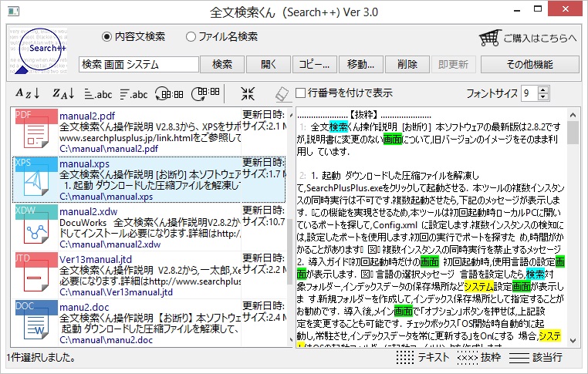Screen dimensions: 588x374
Task: Click preview pane scrollbar thumb
Action: [573, 133]
